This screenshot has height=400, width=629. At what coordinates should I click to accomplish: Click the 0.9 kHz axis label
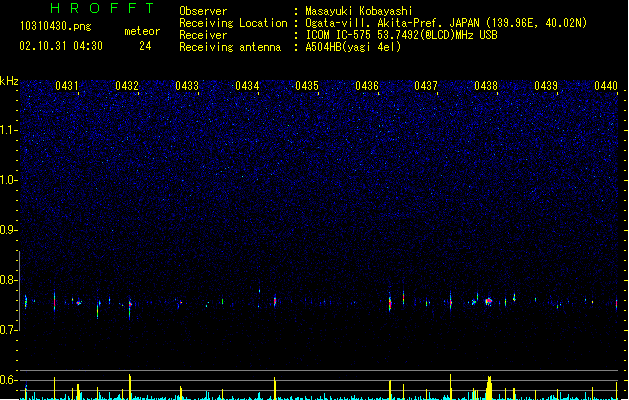click(x=9, y=230)
